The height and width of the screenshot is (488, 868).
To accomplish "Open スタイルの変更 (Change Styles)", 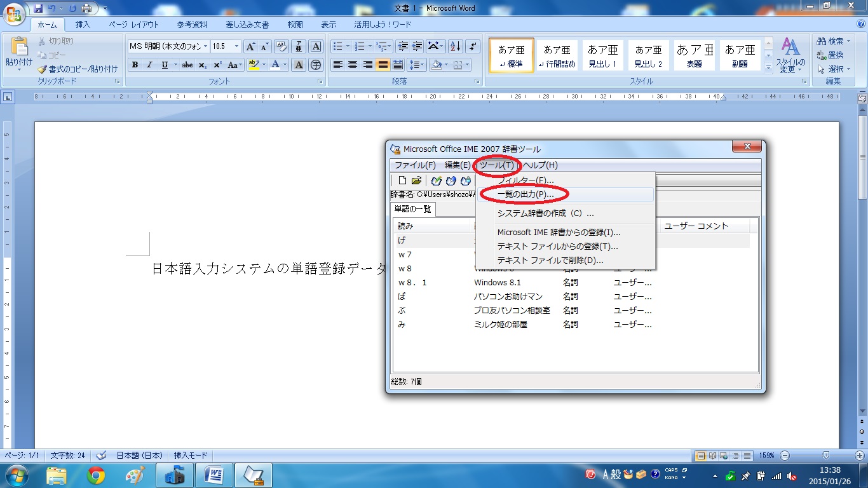I will pyautogui.click(x=791, y=55).
